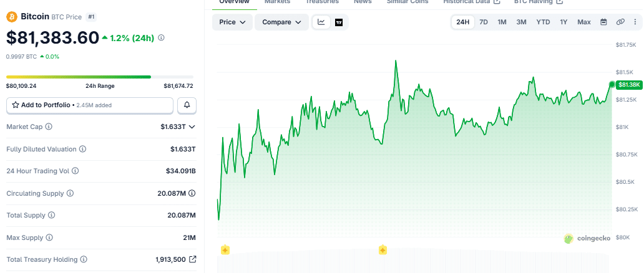Switch to TradingView chart icon

pos(339,22)
